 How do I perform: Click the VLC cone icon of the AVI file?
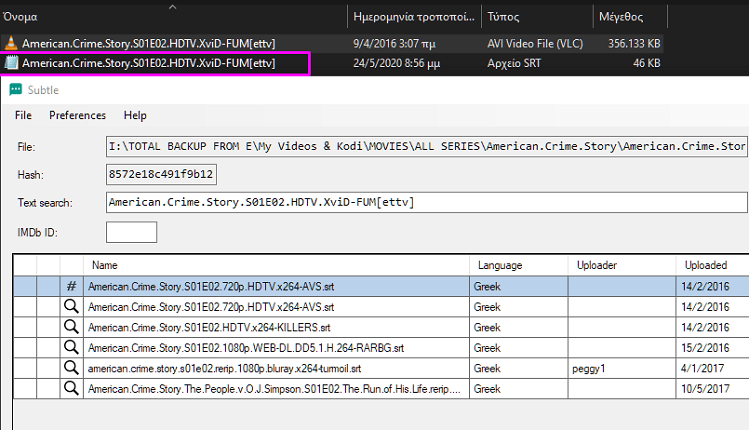click(x=11, y=43)
